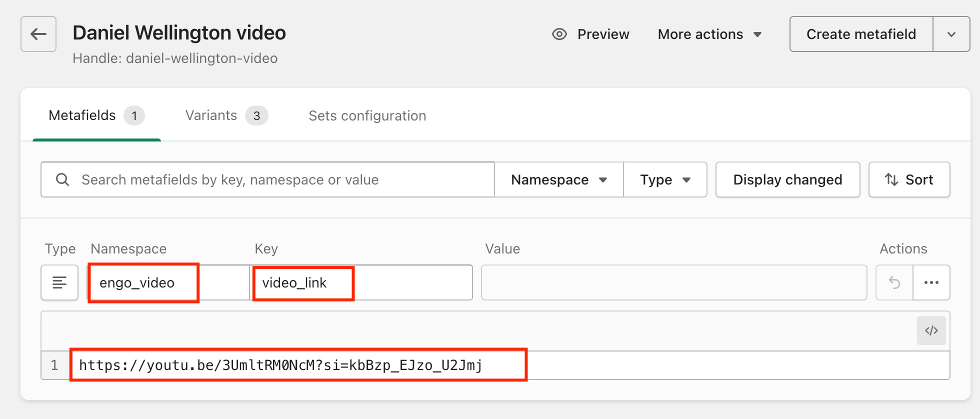Click the empty Value field

(x=674, y=282)
